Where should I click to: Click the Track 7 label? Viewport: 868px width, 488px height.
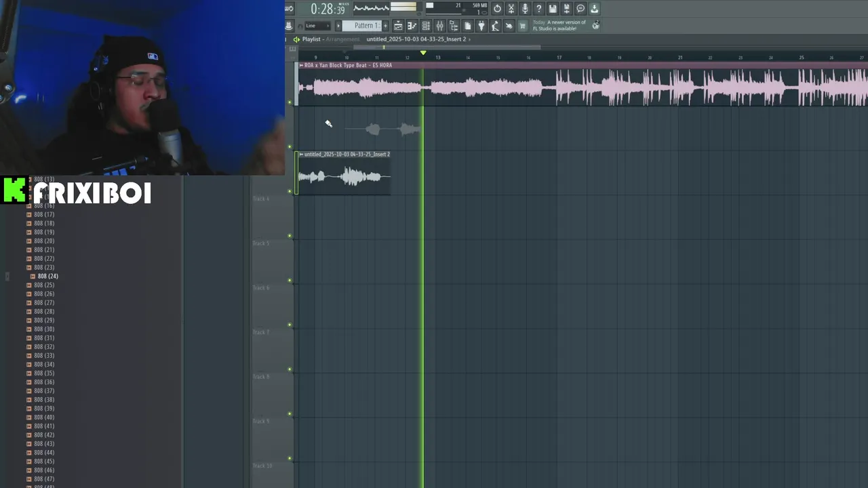pyautogui.click(x=261, y=332)
